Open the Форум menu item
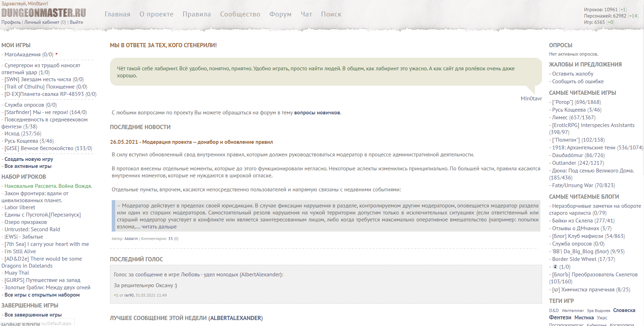This screenshot has width=644, height=326. (x=280, y=14)
